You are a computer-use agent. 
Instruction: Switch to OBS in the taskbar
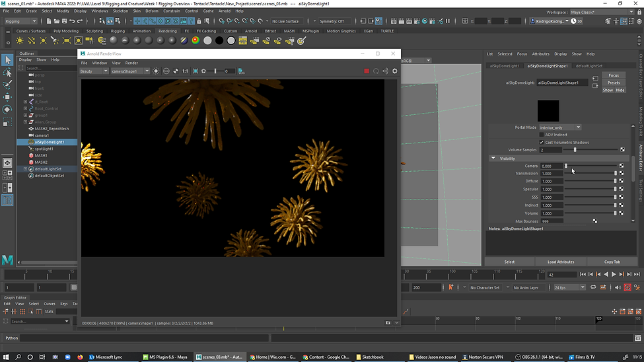click(x=539, y=357)
